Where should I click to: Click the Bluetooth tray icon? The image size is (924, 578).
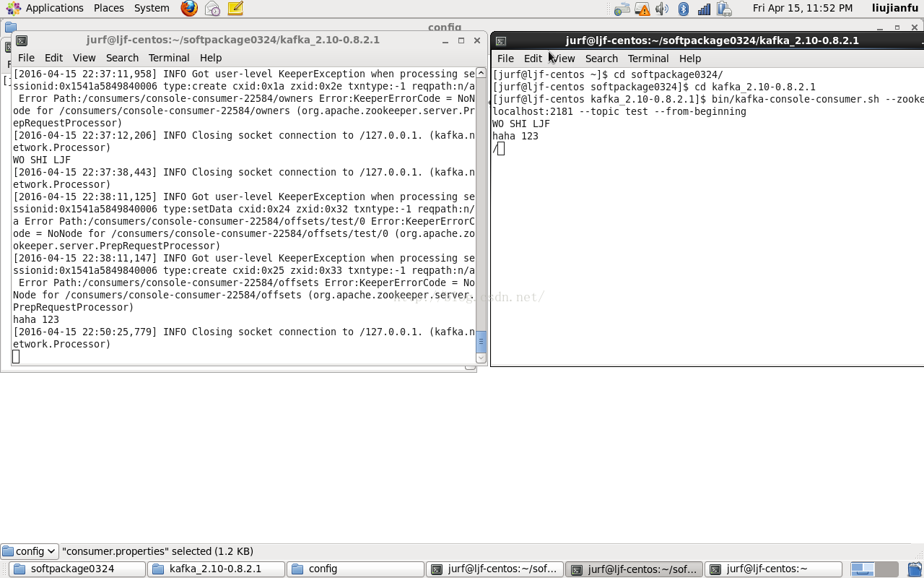coord(684,9)
